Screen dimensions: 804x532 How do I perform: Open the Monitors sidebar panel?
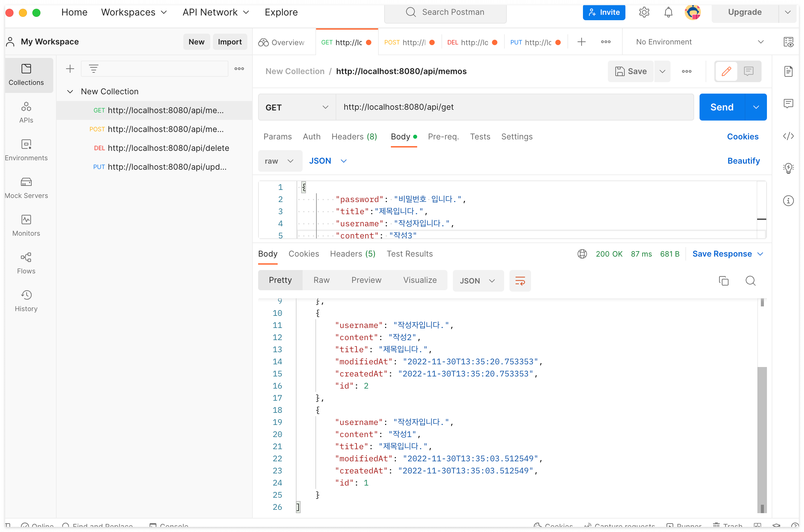coord(26,226)
